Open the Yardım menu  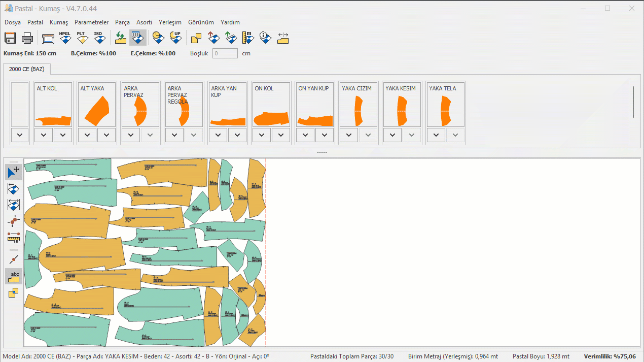pyautogui.click(x=230, y=22)
